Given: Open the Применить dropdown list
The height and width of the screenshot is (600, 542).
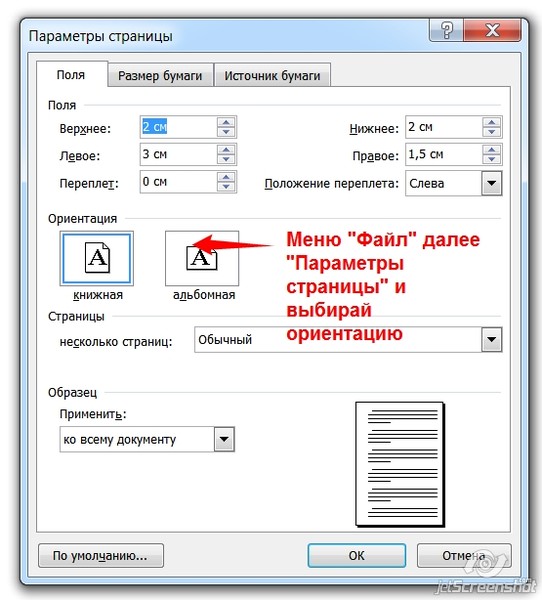Looking at the screenshot, I should (224, 439).
